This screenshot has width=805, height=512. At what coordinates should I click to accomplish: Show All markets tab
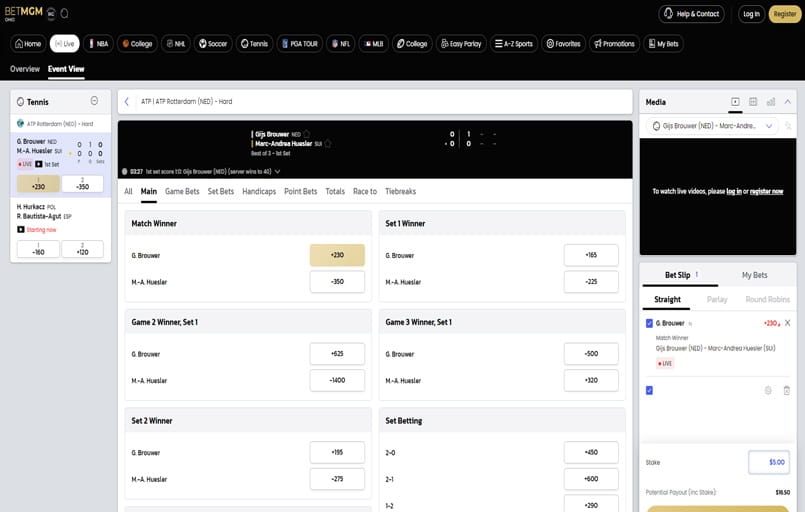128,191
